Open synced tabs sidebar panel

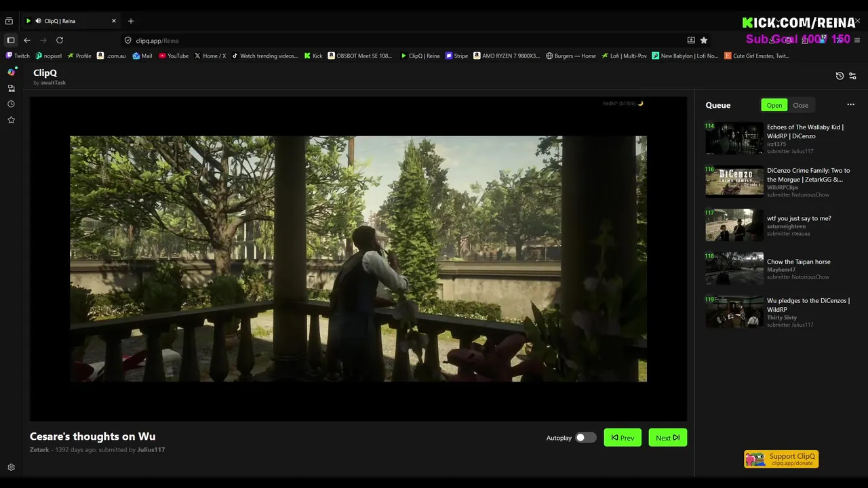(11, 88)
